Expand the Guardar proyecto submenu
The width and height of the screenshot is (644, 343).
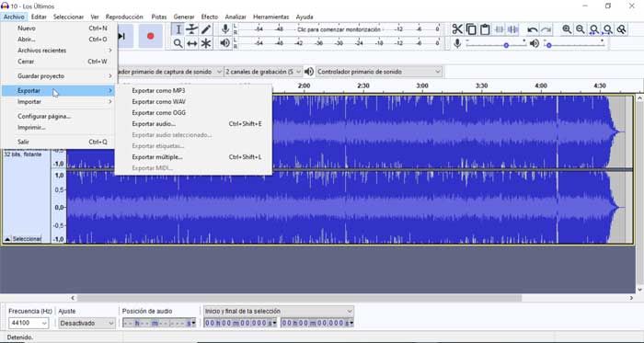click(58, 76)
